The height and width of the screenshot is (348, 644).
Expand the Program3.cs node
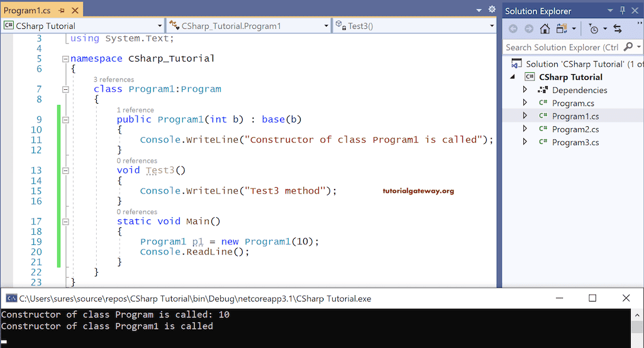(525, 142)
